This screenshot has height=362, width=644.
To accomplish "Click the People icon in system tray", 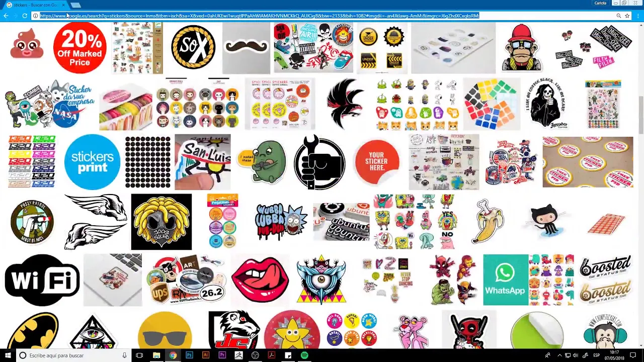I will point(547,355).
